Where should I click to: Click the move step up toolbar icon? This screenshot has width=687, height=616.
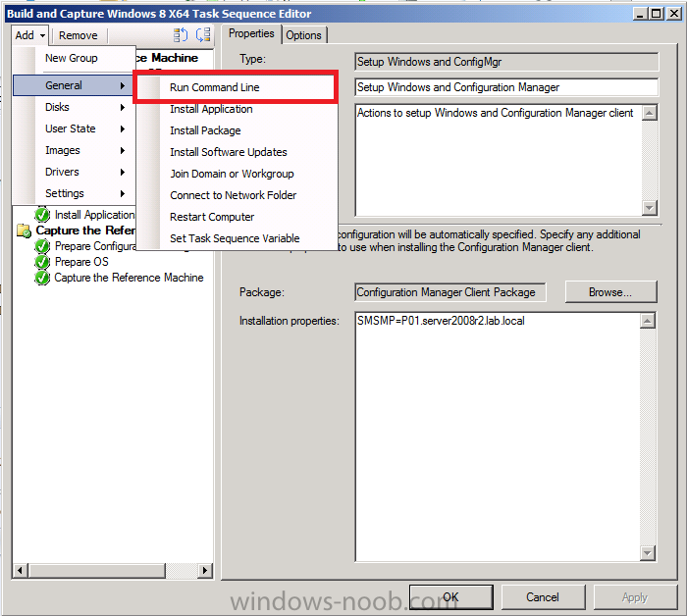click(180, 34)
